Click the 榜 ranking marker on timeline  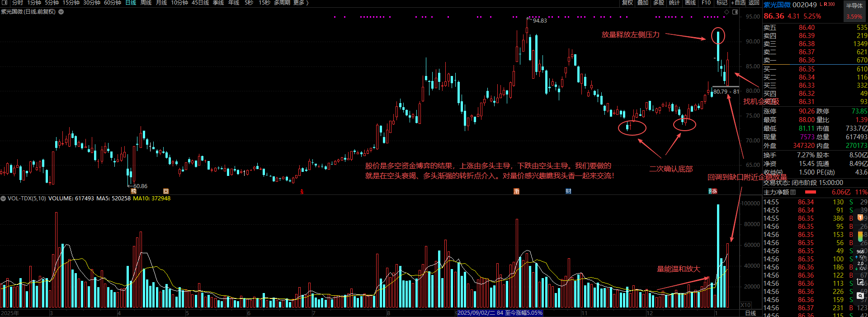point(134,191)
